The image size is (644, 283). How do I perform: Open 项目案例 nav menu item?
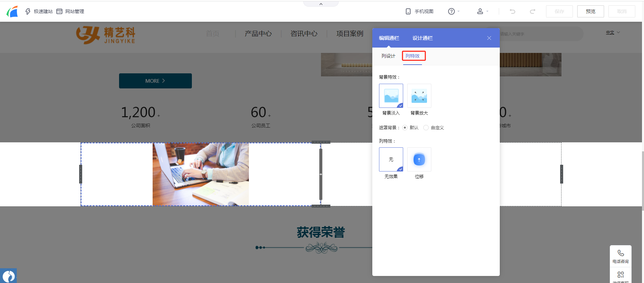click(350, 33)
